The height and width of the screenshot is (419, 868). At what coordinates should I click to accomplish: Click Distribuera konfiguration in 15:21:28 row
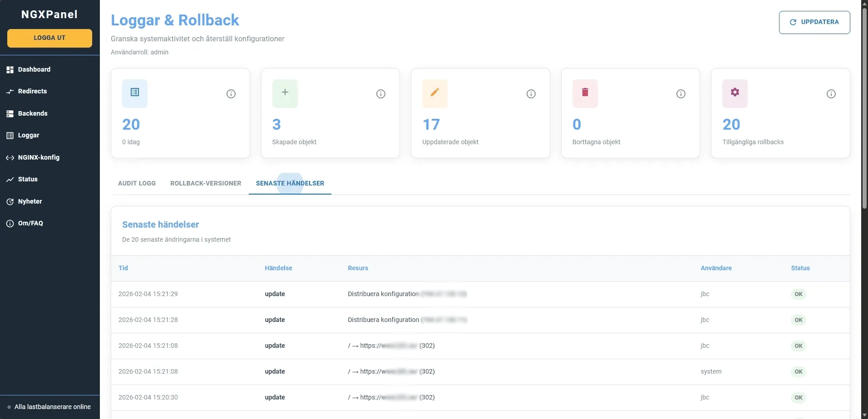tap(383, 320)
